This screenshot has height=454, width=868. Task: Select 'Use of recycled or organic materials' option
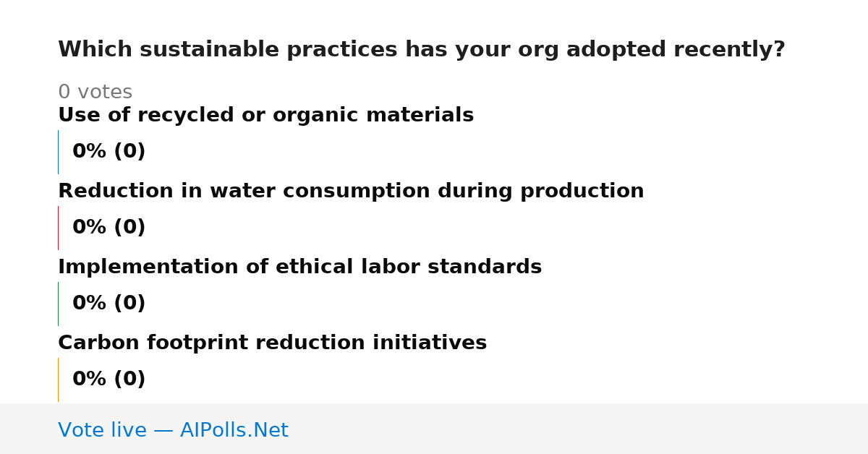[265, 116]
